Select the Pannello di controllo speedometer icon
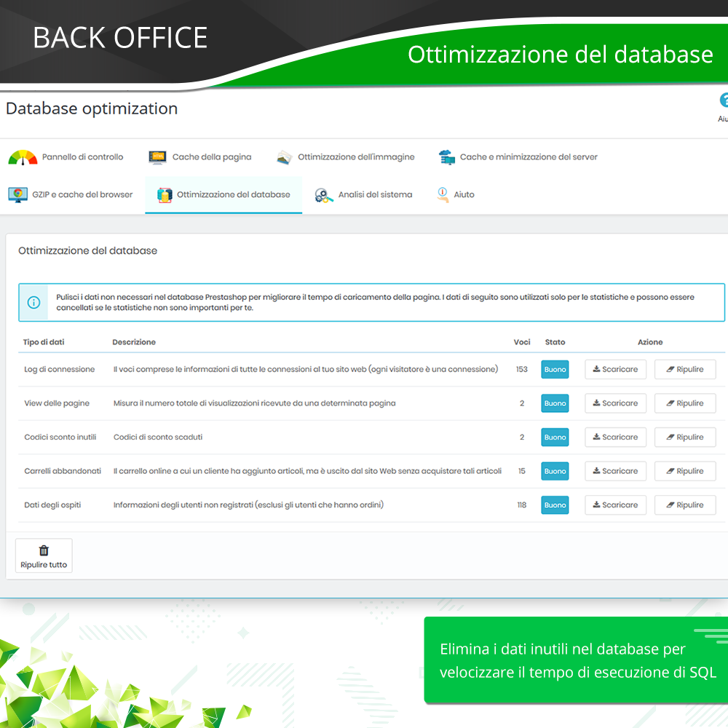Image resolution: width=728 pixels, height=728 pixels. [21, 157]
